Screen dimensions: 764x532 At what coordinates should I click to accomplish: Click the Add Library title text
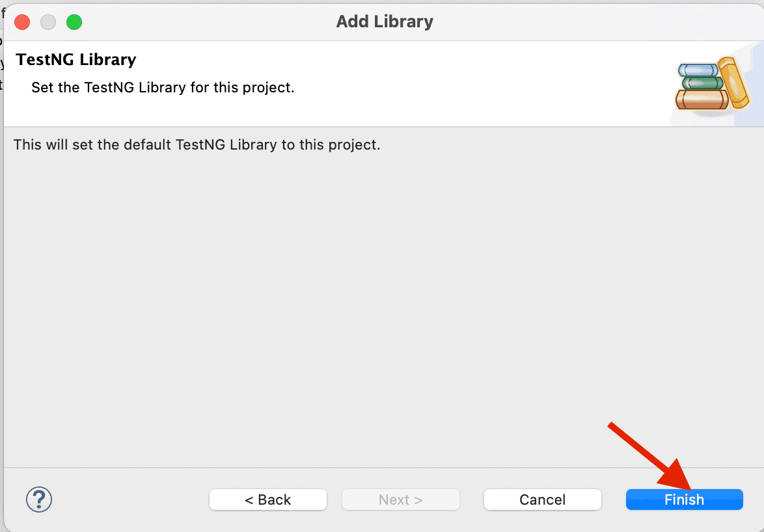[384, 21]
